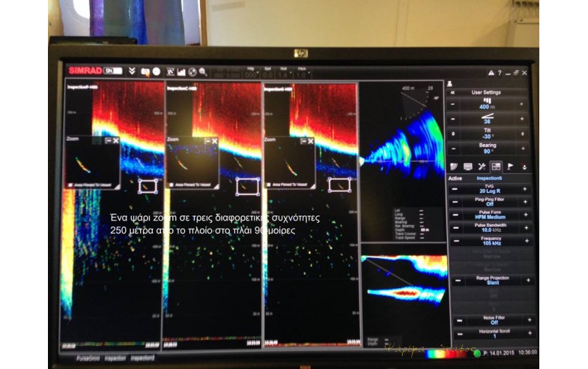Increase Bearing with its plus button

[x=523, y=148]
